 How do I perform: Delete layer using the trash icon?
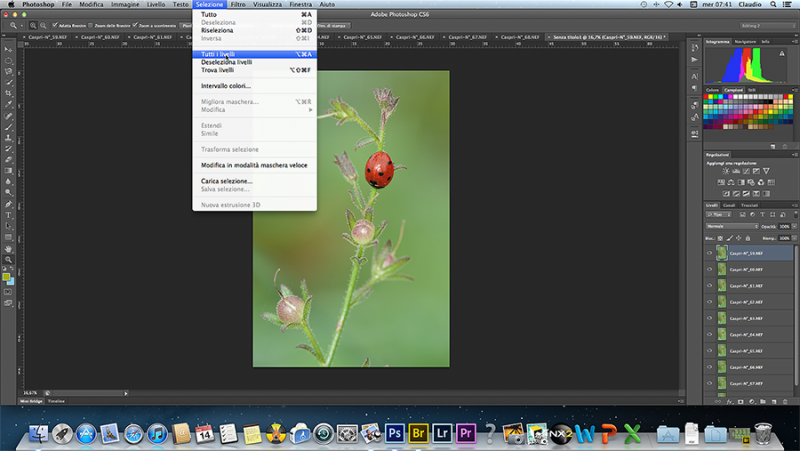click(785, 402)
